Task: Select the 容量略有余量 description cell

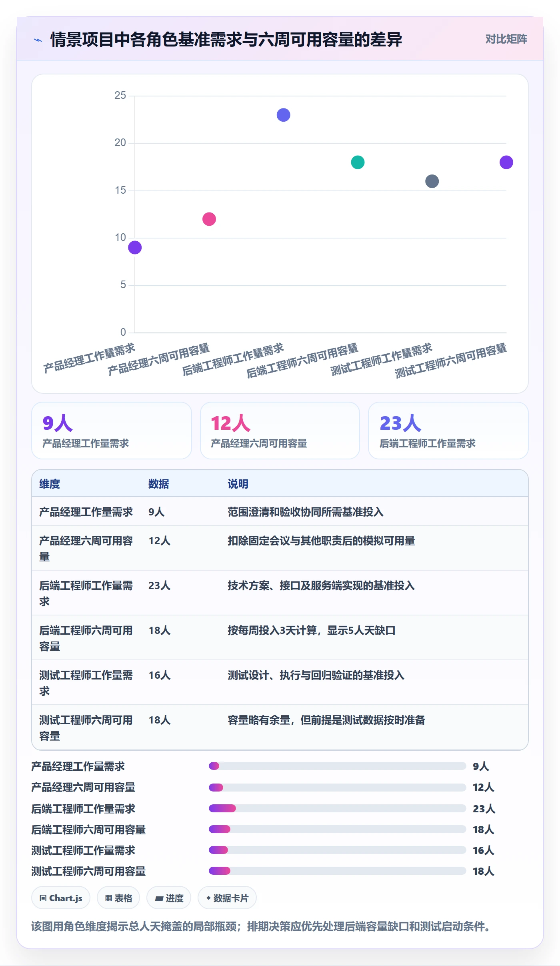Action: point(326,720)
